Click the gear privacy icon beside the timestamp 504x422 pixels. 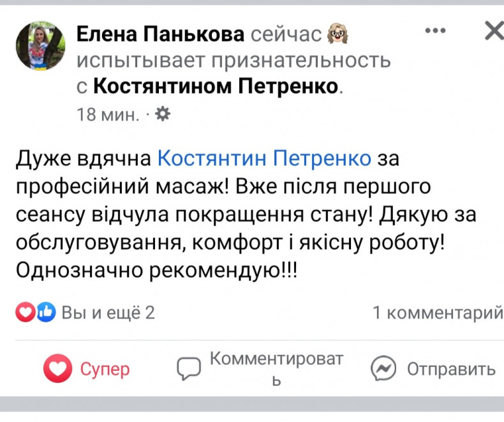[x=163, y=114]
